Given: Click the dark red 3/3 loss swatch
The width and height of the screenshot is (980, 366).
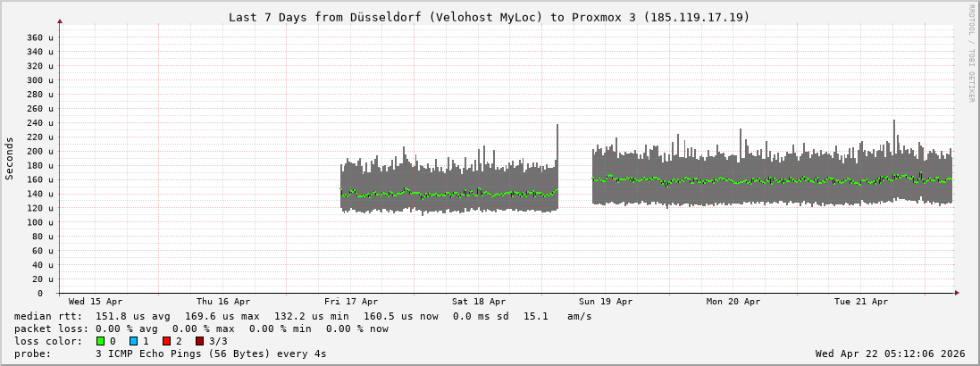Looking at the screenshot, I should [199, 341].
